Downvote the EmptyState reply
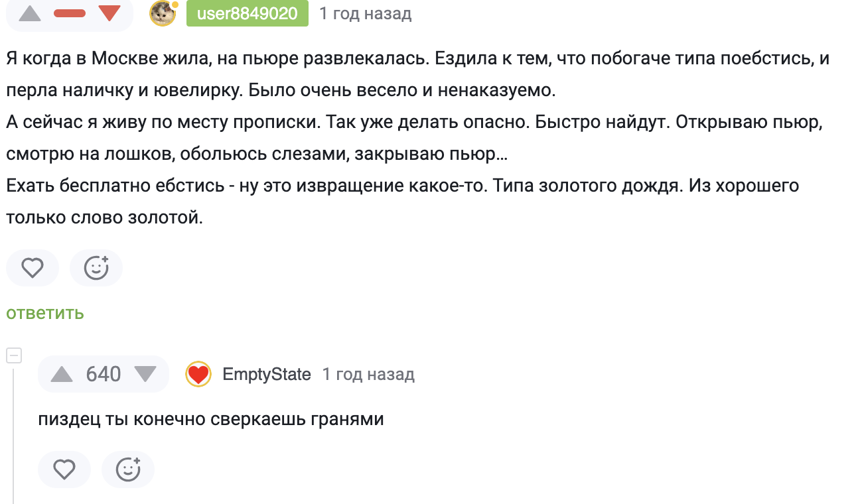 click(x=145, y=375)
